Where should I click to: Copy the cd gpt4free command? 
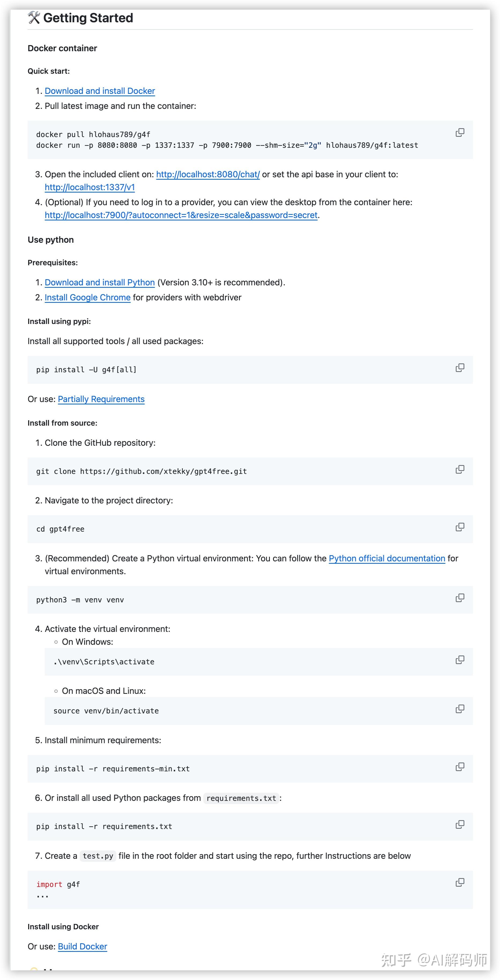[460, 528]
